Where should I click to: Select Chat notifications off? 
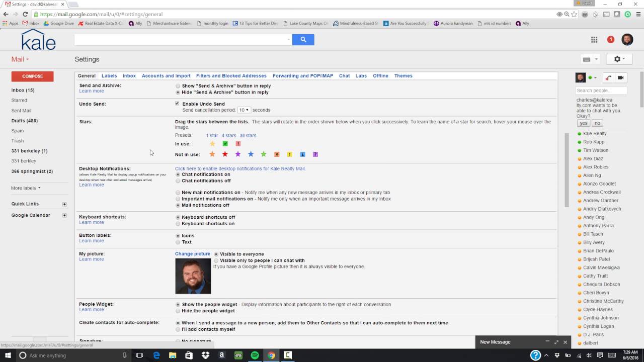tap(178, 180)
